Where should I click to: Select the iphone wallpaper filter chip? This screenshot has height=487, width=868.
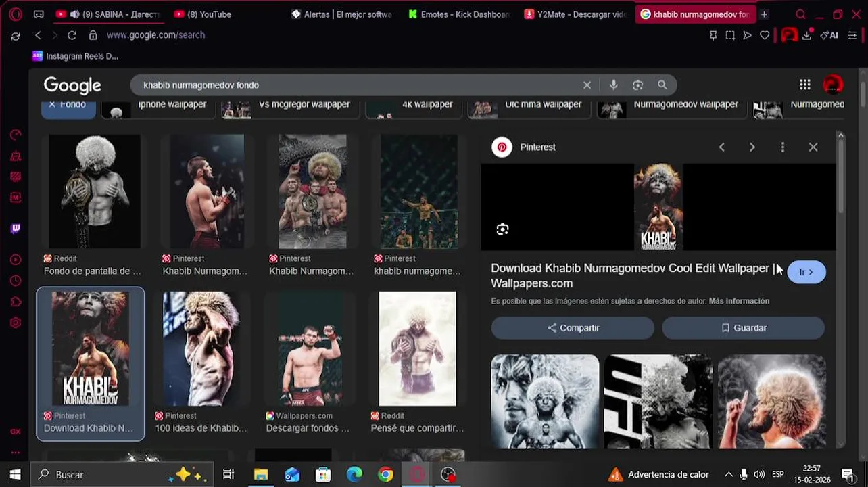click(157, 108)
